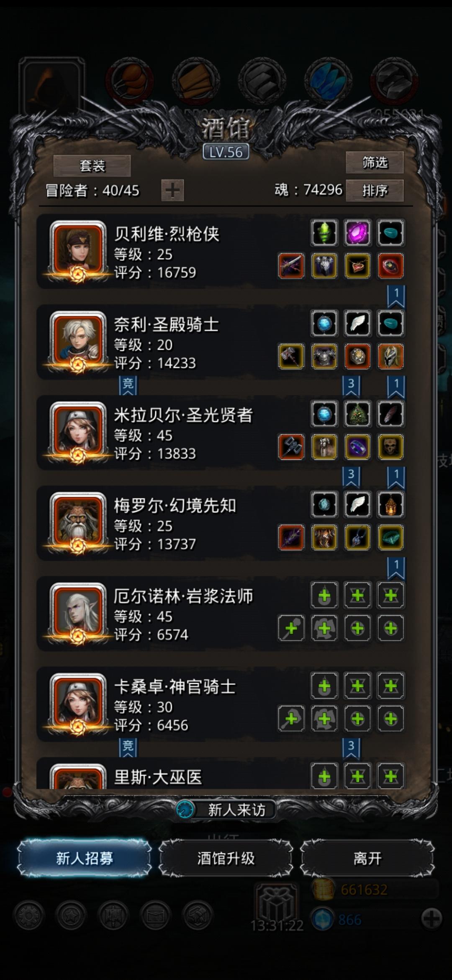Add armor to 卡桑卓·神官骑士 empty slot
The height and width of the screenshot is (980, 452).
tap(324, 719)
